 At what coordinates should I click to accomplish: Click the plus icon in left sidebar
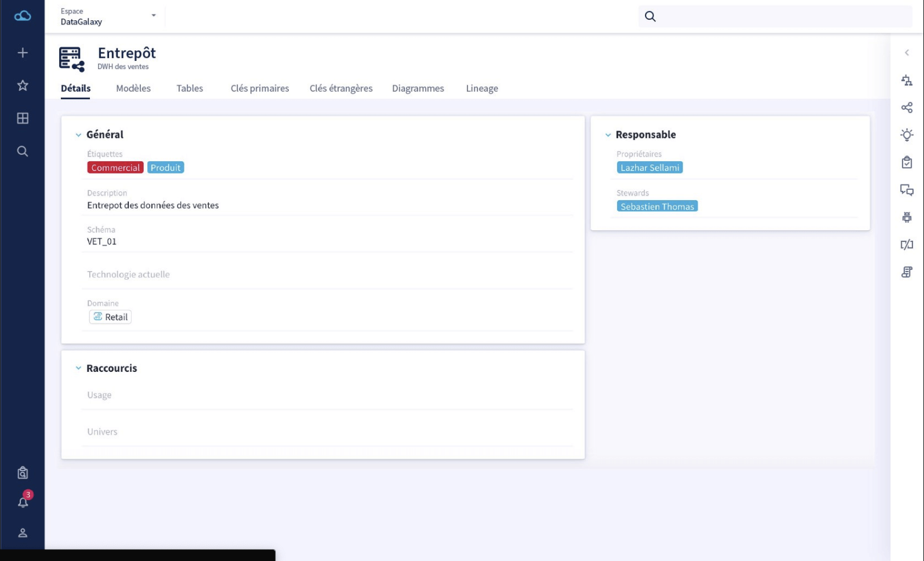click(23, 53)
